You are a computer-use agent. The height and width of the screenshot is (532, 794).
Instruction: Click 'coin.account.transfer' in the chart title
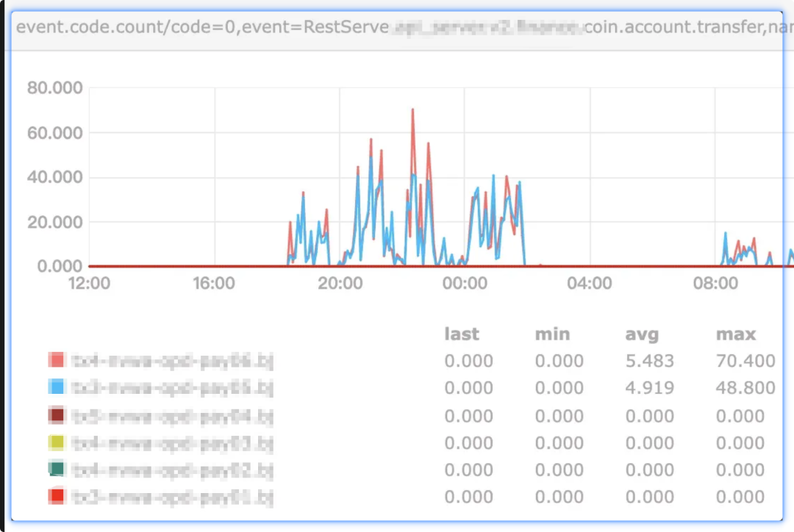(673, 27)
